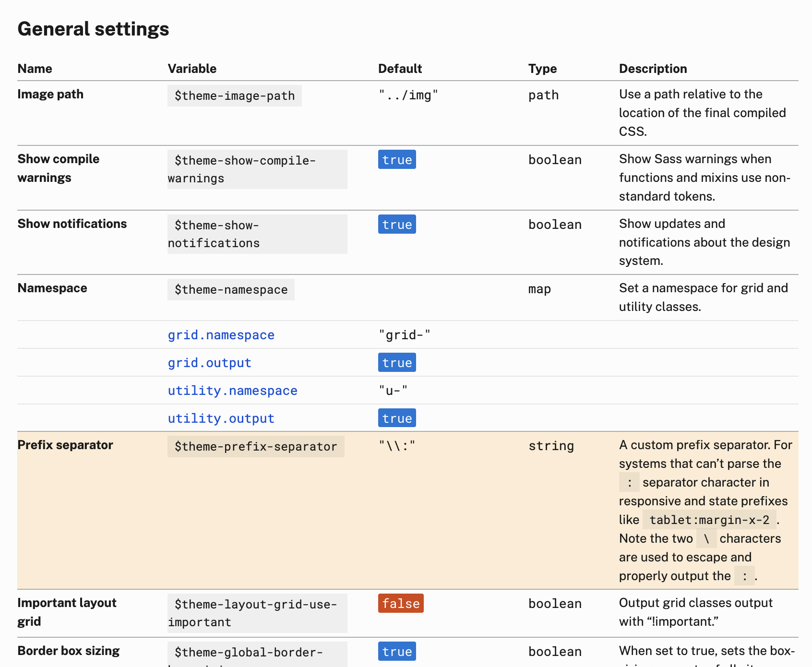Screen dimensions: 812x667
Task: Select the $theme-prefix-separator variable code
Action: tap(255, 447)
